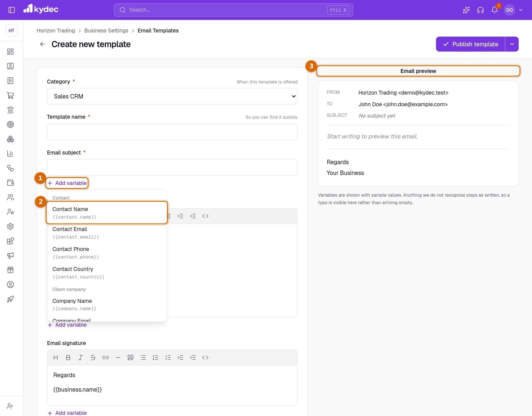Expand Publish template options arrow
532x416 pixels.
pyautogui.click(x=512, y=44)
